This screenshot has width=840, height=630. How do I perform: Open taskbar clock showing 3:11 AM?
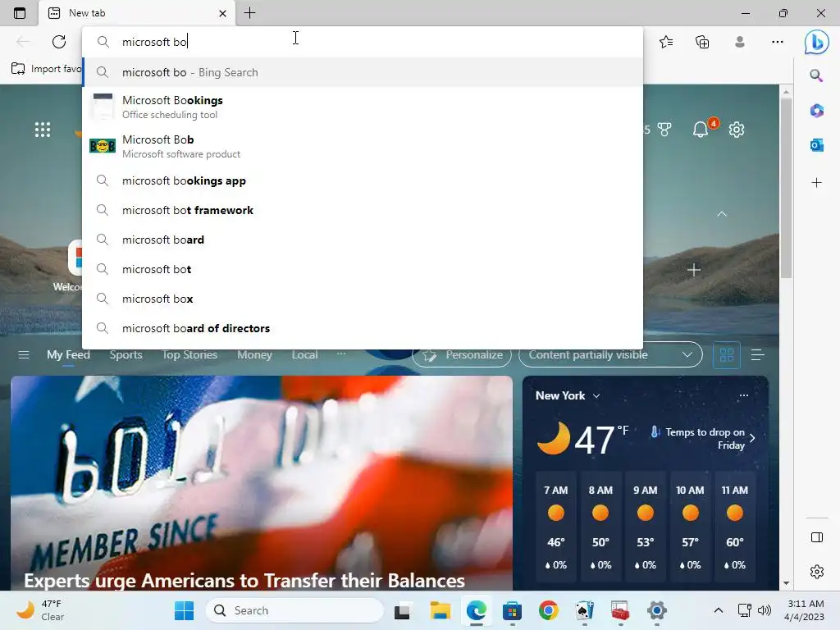(804, 610)
